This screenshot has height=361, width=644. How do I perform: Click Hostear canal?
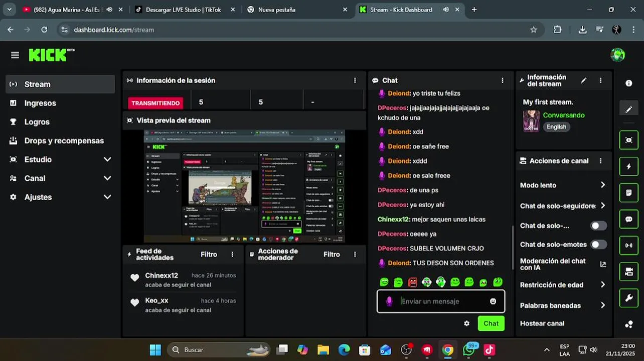click(542, 323)
